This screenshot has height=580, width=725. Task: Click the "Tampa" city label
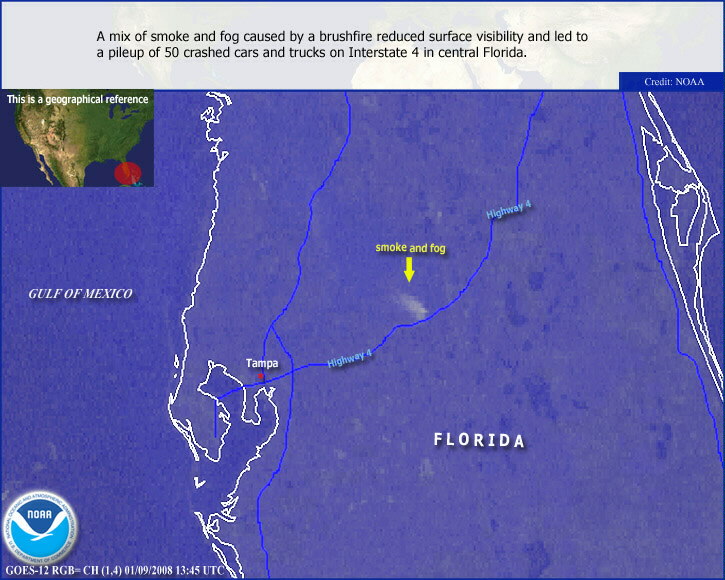click(262, 363)
